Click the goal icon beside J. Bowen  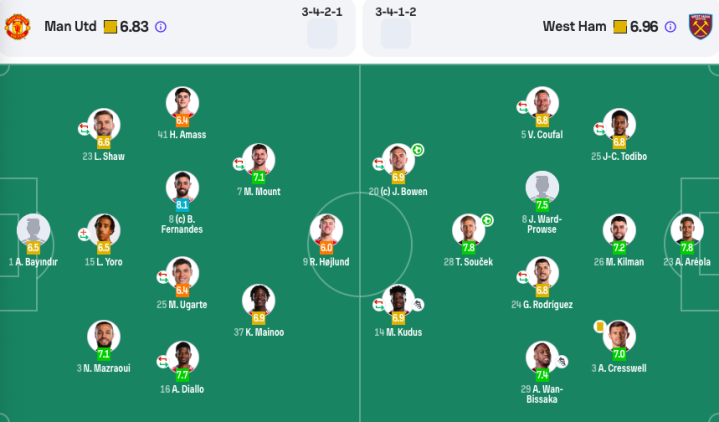[417, 150]
